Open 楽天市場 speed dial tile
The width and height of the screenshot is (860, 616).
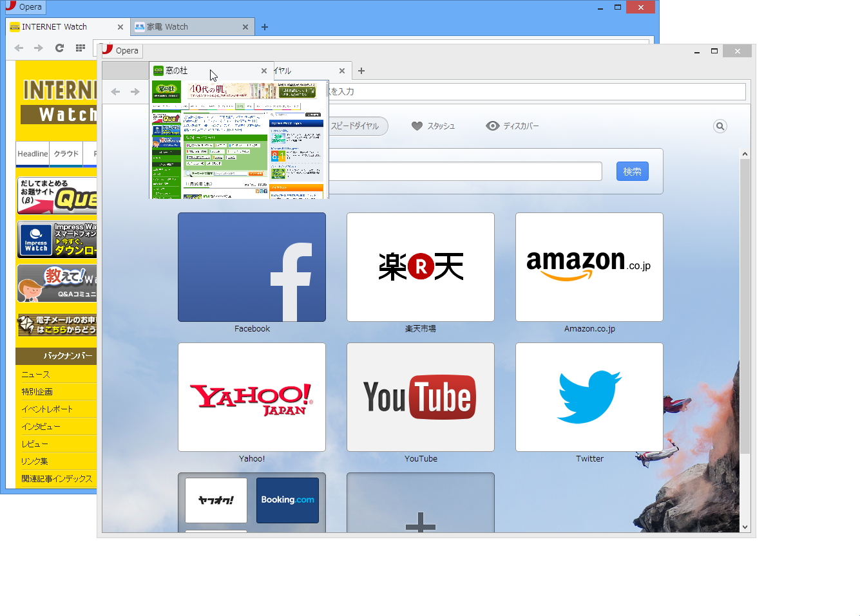coord(421,267)
